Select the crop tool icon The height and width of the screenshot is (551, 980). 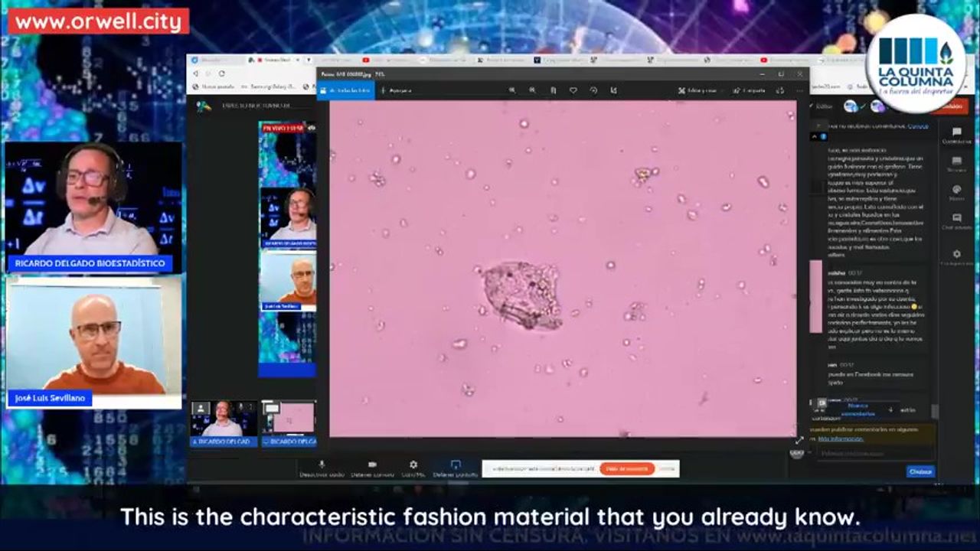tap(613, 90)
